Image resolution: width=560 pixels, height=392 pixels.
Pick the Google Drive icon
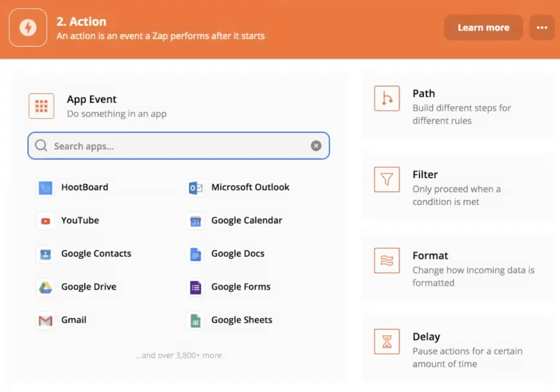[45, 287]
